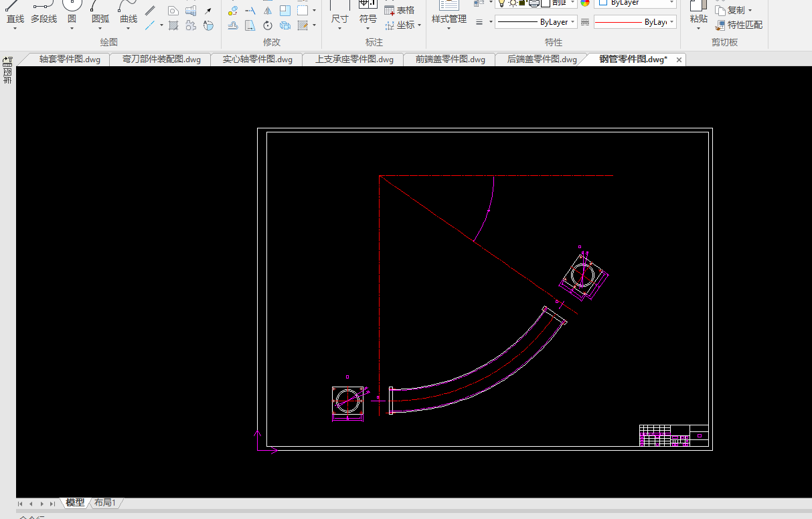Switch to 轴套零件图.dwg tab
Screen dimensions: 812x519
point(70,60)
